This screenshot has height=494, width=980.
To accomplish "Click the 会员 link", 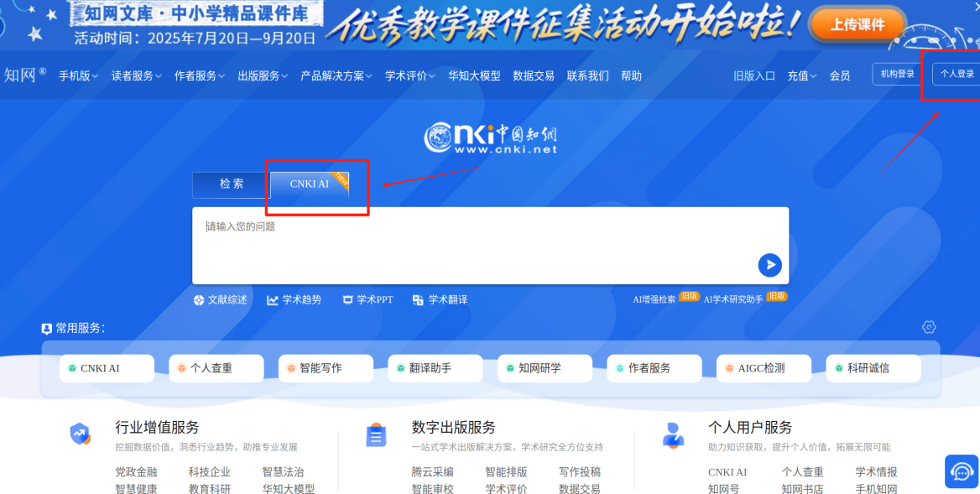I will pos(840,75).
